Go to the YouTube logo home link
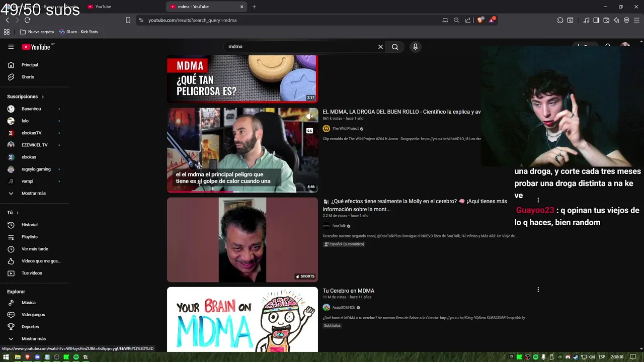The height and width of the screenshot is (362, 644). tap(36, 47)
